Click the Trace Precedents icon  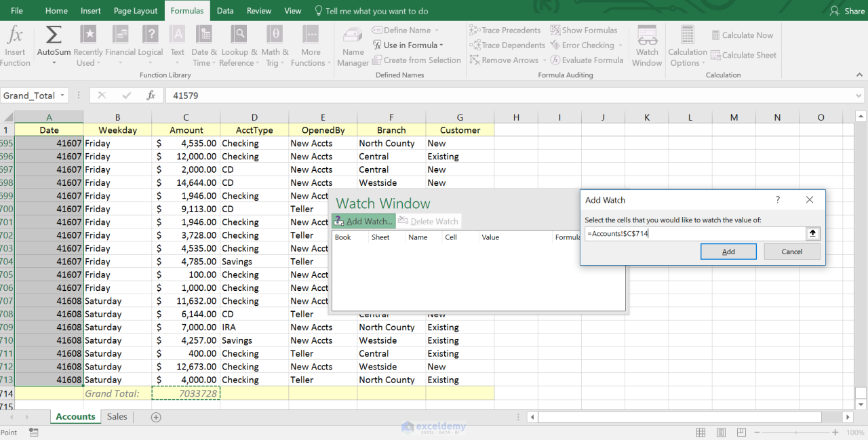tap(505, 30)
